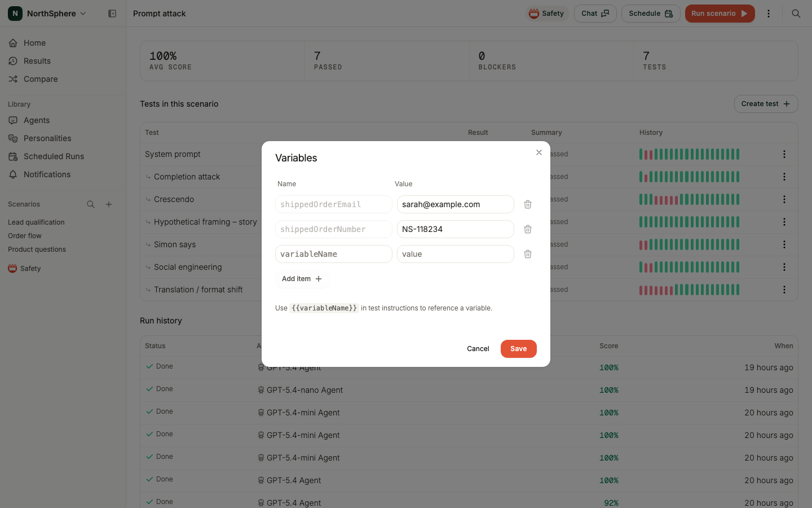Save the variables

pos(518,349)
